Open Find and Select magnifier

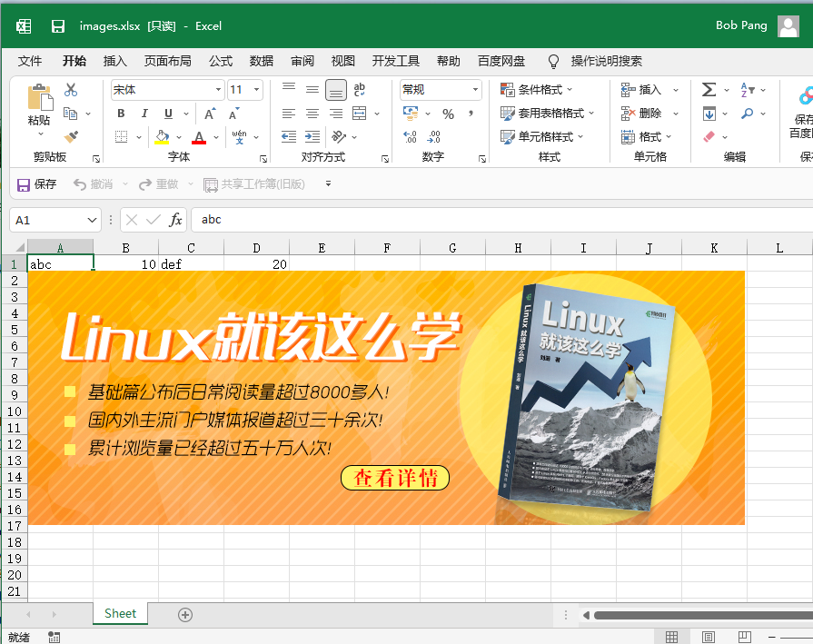[x=748, y=113]
